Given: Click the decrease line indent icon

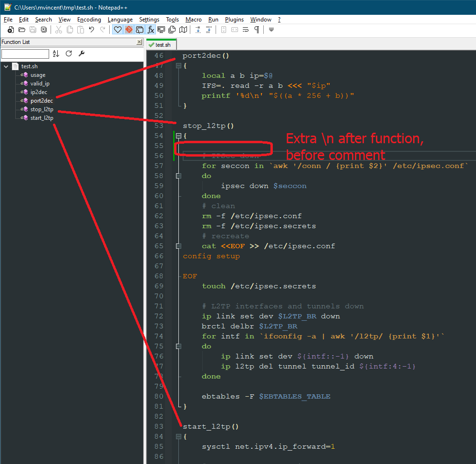Looking at the screenshot, I should (209, 30).
